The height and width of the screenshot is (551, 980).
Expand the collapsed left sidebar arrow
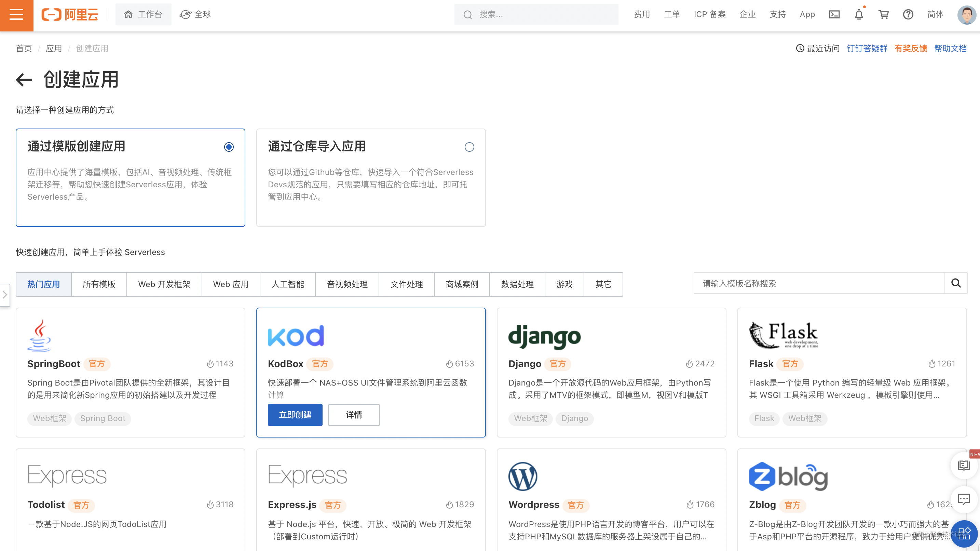coord(4,295)
